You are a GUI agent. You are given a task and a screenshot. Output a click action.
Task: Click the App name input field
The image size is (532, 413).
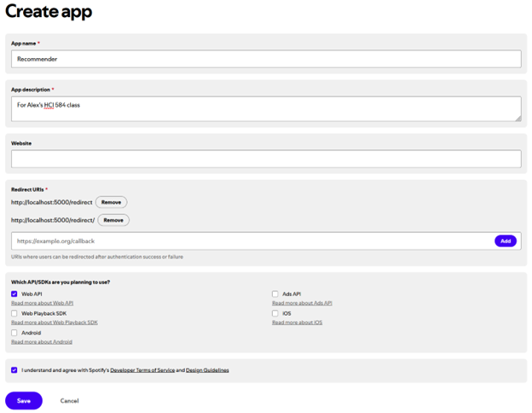[x=266, y=59]
